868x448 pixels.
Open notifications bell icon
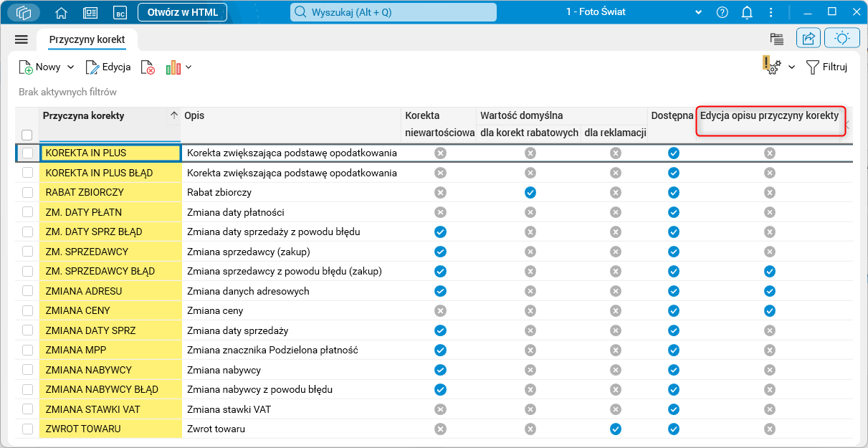point(747,12)
